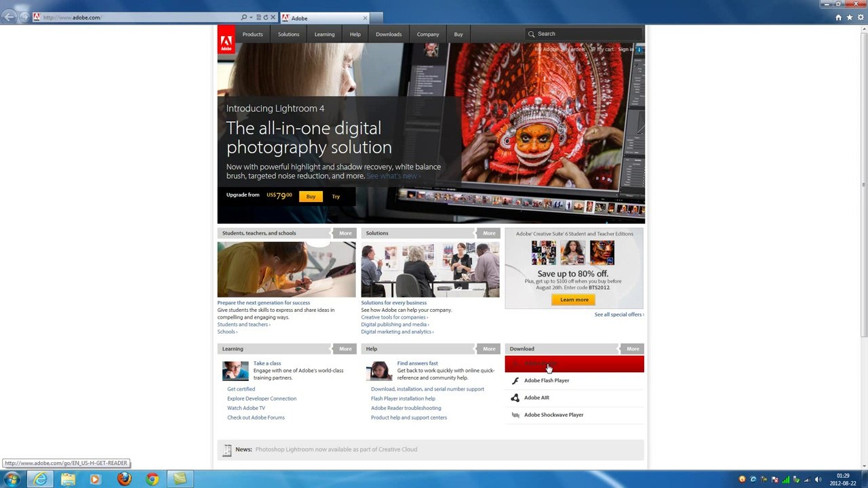
Task: Click the My cart link
Action: [602, 49]
